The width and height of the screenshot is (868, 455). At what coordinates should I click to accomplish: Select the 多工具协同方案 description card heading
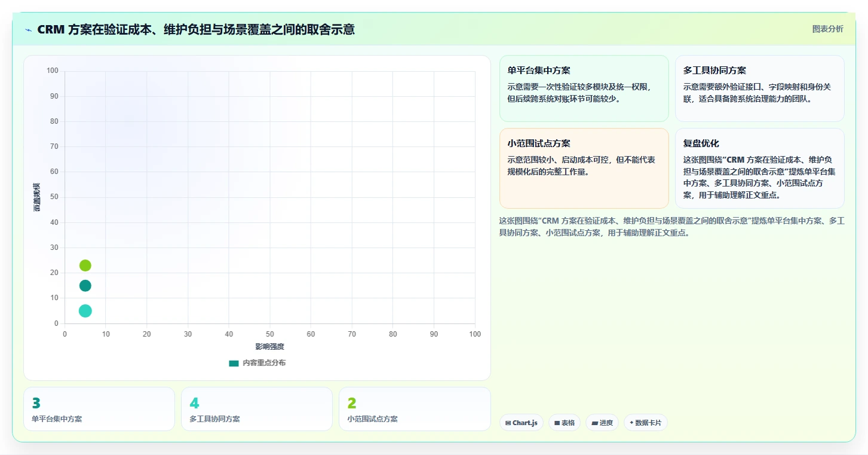[714, 71]
